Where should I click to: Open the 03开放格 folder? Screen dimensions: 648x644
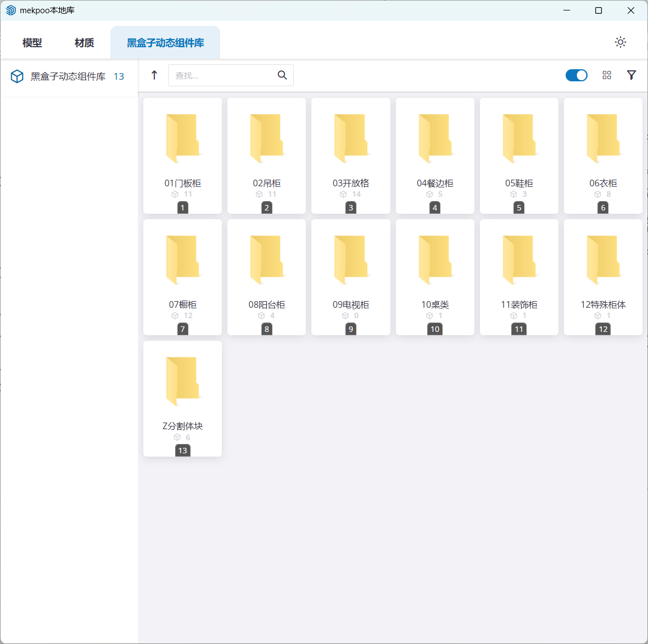point(351,148)
